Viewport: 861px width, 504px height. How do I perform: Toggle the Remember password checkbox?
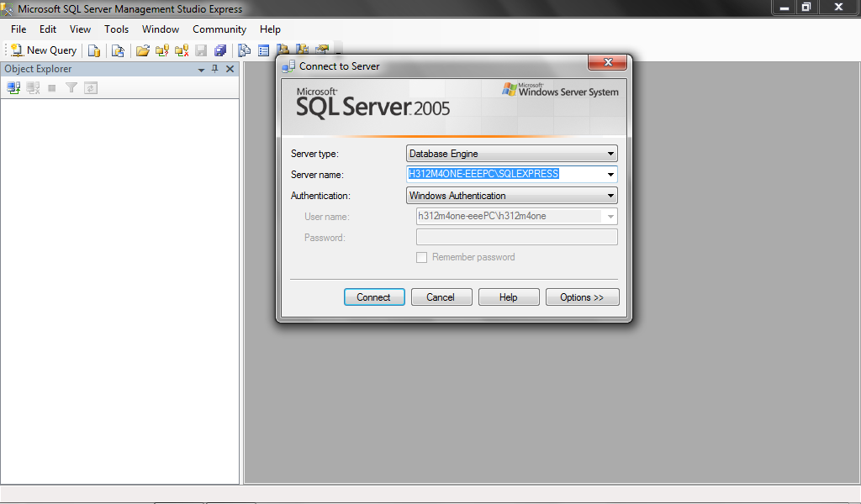422,257
